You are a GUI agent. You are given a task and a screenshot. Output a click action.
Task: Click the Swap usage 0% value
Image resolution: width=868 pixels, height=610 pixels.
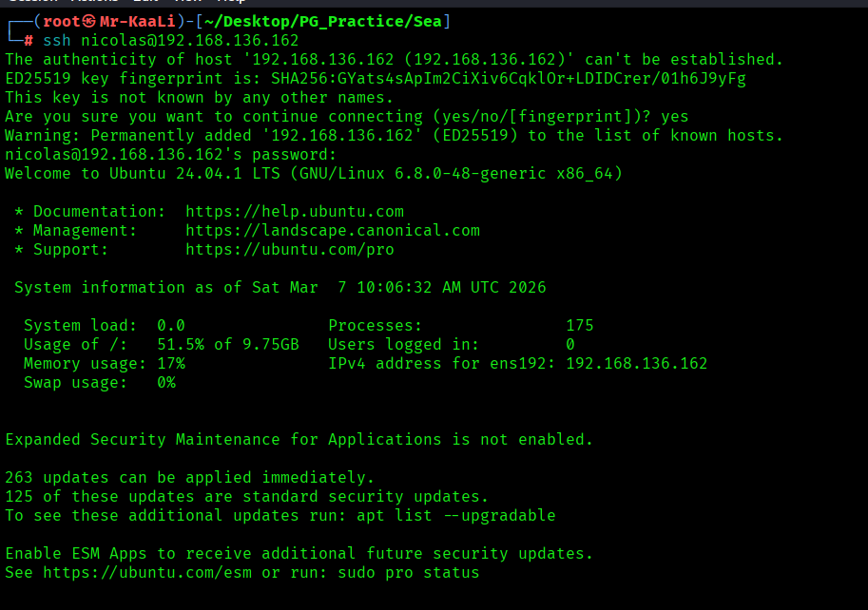(x=166, y=382)
